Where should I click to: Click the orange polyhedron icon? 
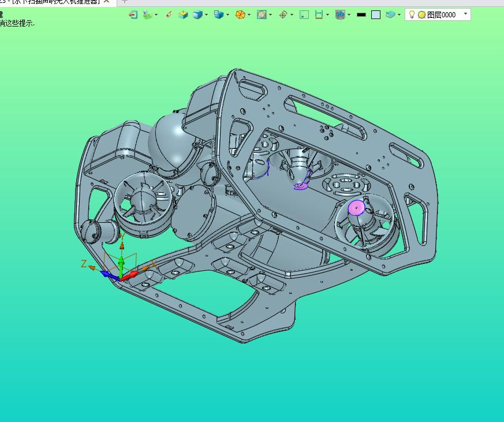[x=240, y=14]
